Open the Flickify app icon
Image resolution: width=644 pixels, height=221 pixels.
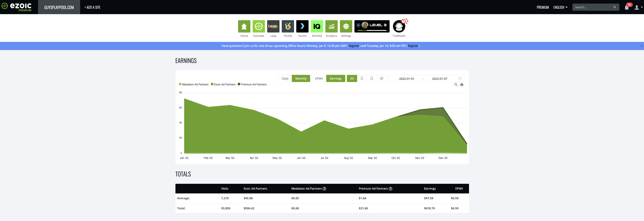[288, 26]
